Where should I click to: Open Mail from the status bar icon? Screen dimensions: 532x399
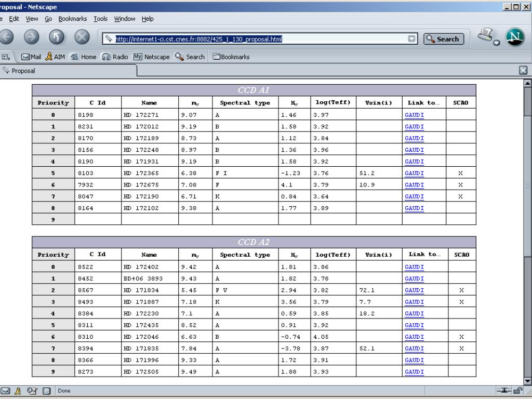coord(5,391)
